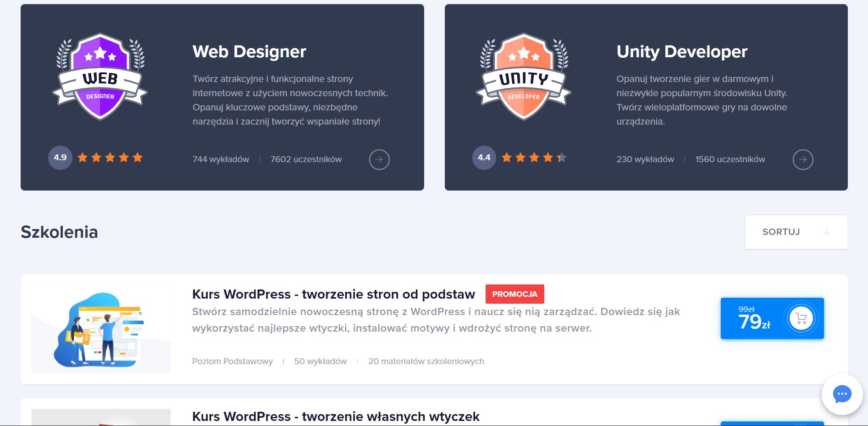This screenshot has width=868, height=426.
Task: Expand the SORTUJ sorting dropdown
Action: click(796, 232)
